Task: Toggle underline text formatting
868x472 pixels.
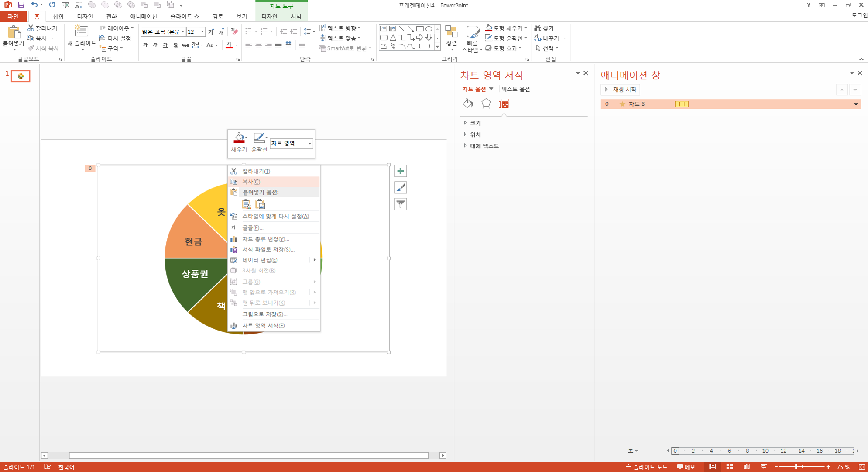Action: (x=165, y=45)
